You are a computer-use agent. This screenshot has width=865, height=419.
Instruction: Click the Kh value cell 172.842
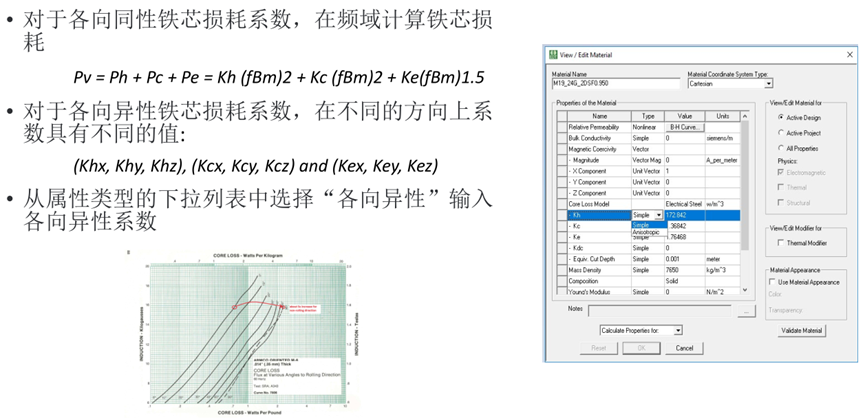tap(685, 215)
